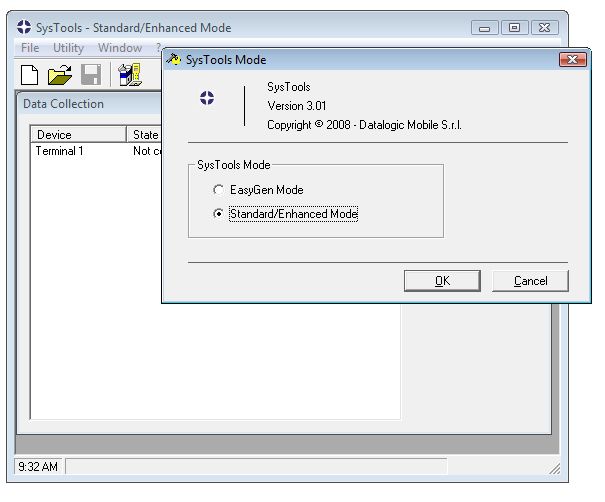Image resolution: width=605 pixels, height=502 pixels.
Task: Click the Copyright 2008 Datalogic Mobile text
Action: point(364,125)
